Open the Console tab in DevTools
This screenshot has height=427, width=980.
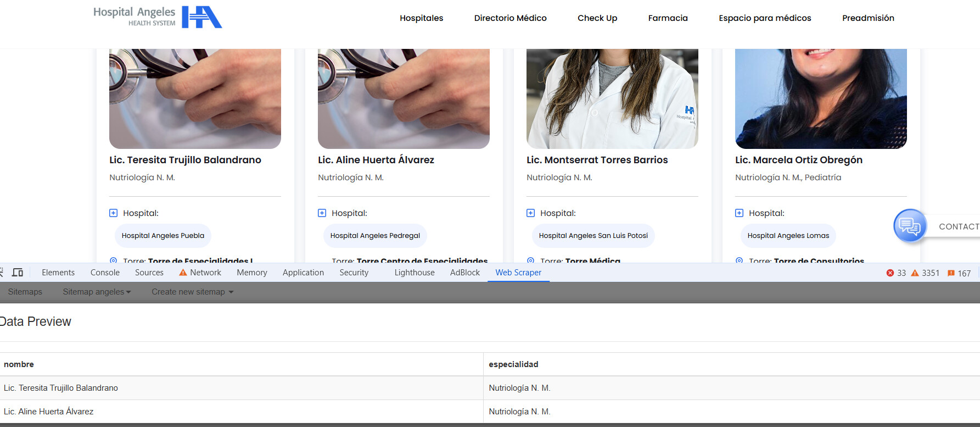(105, 273)
